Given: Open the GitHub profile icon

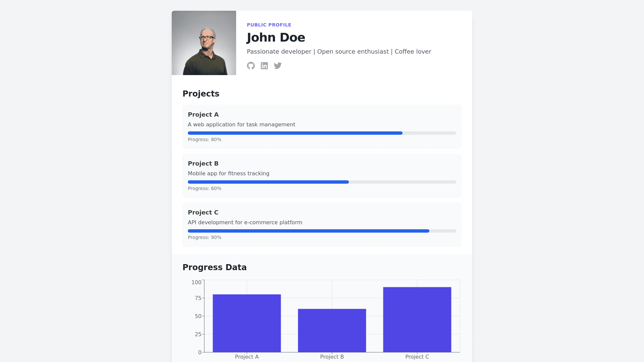Looking at the screenshot, I should coord(251,66).
